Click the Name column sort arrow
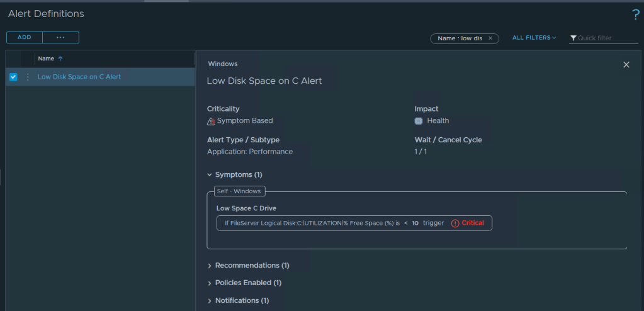Image resolution: width=644 pixels, height=311 pixels. tap(60, 59)
